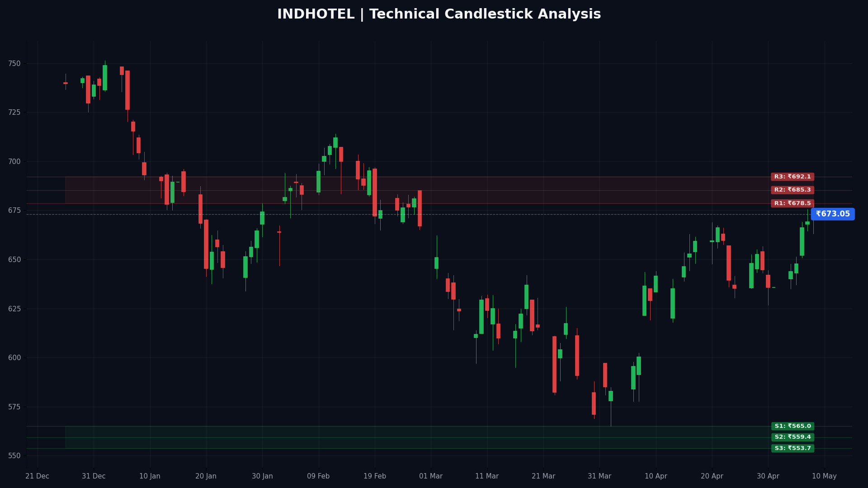The height and width of the screenshot is (488, 868).
Task: Click the 700 price axis label
Action: (x=14, y=162)
